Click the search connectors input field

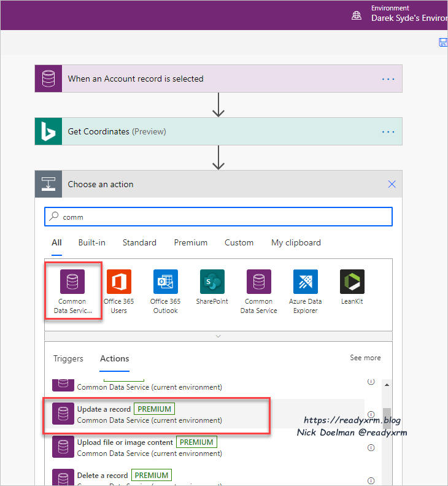[218, 217]
